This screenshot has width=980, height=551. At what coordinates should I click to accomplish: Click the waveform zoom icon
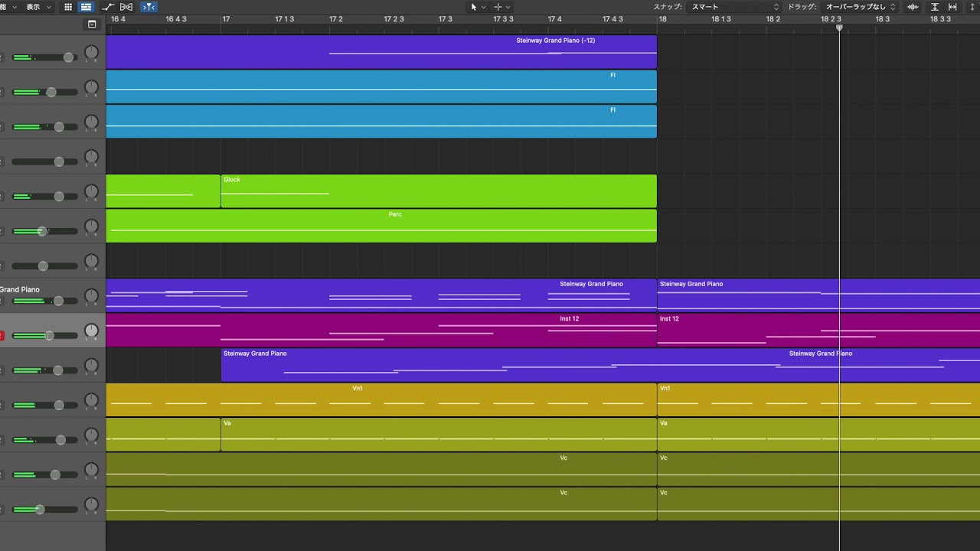913,7
